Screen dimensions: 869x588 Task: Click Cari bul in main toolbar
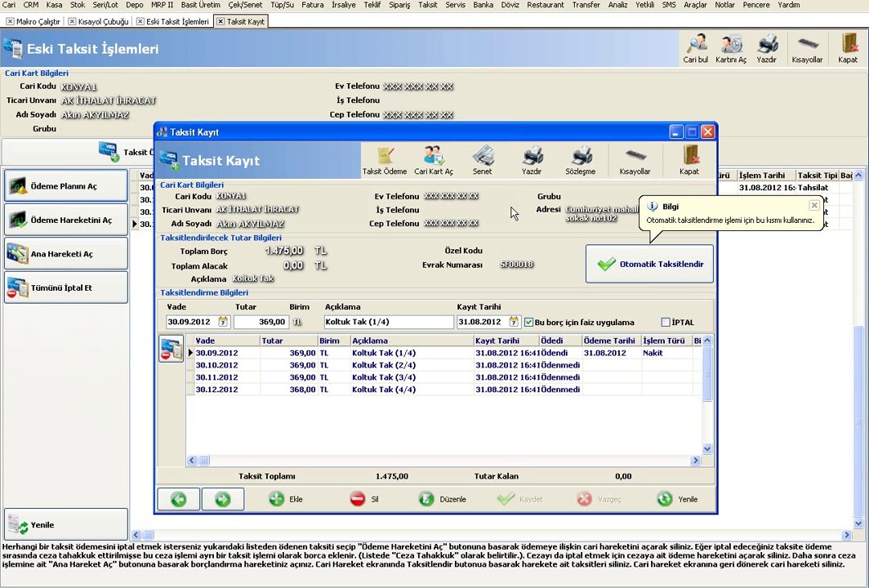pos(696,49)
